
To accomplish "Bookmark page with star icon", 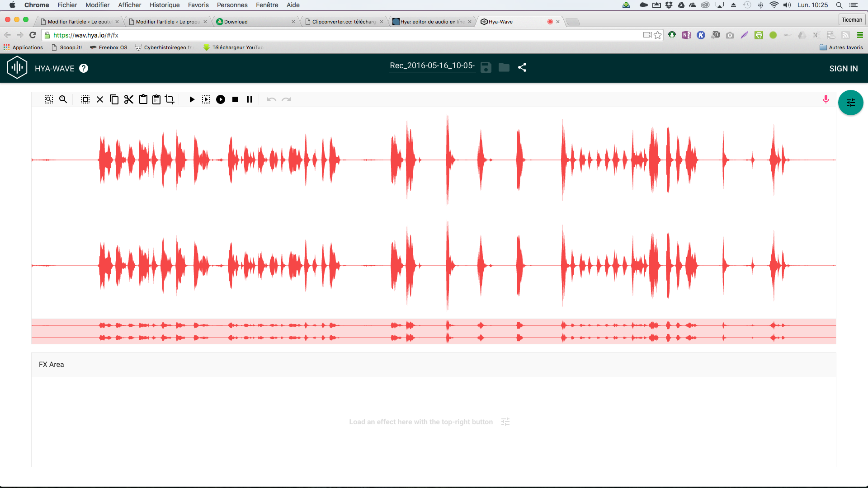I will [658, 35].
